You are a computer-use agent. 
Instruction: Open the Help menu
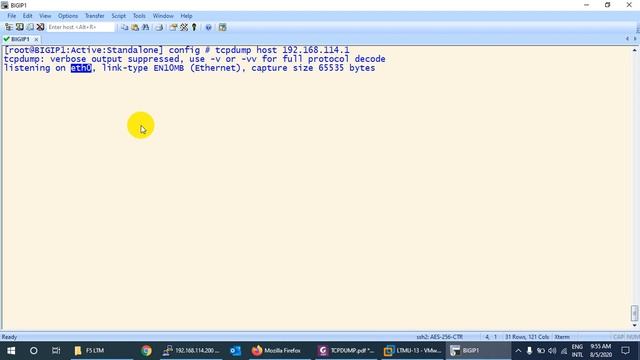(x=186, y=16)
